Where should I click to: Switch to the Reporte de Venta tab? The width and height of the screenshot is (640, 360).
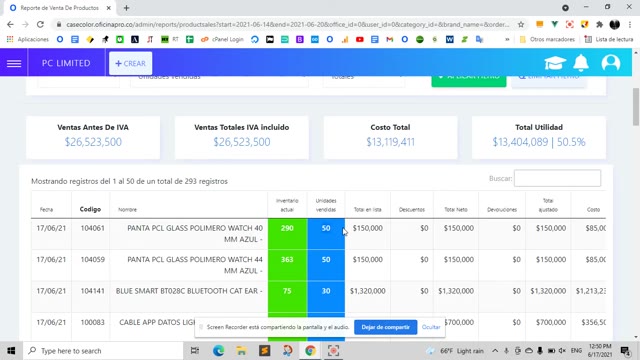click(58, 8)
